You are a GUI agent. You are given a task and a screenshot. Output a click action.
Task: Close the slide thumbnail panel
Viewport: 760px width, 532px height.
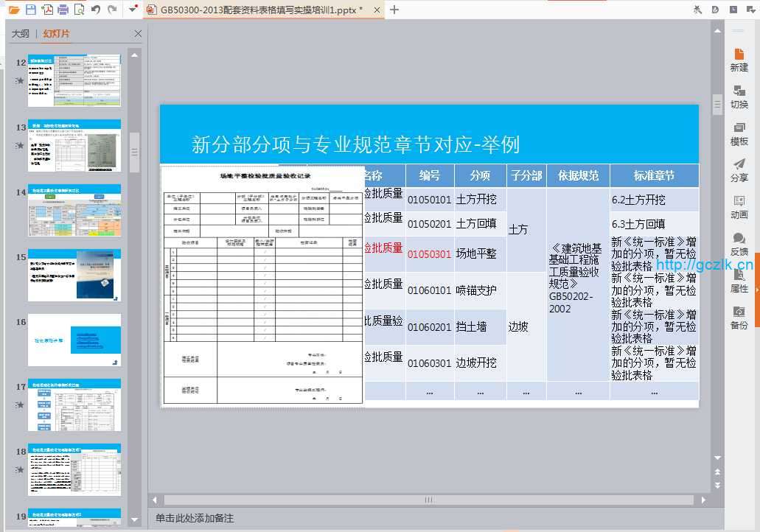tap(138, 34)
